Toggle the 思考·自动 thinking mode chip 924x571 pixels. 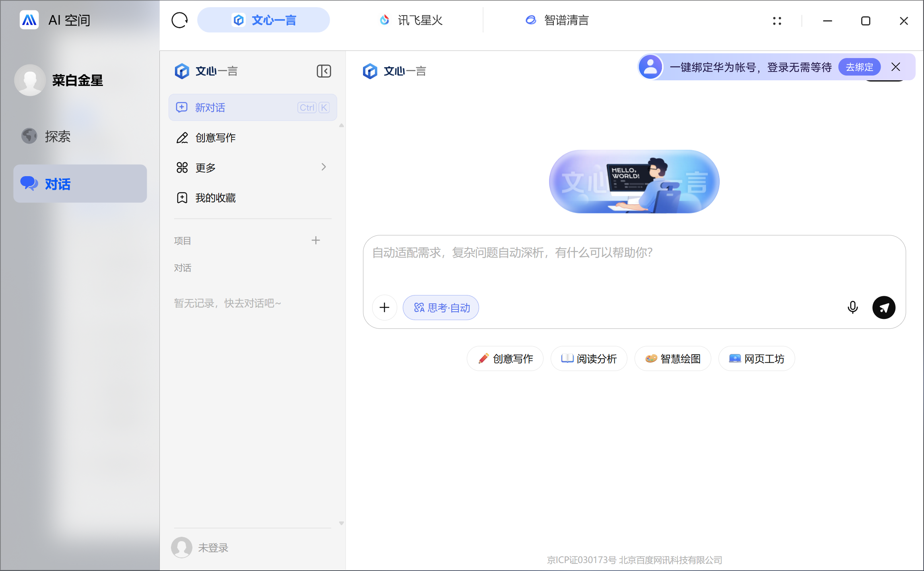[x=441, y=307]
